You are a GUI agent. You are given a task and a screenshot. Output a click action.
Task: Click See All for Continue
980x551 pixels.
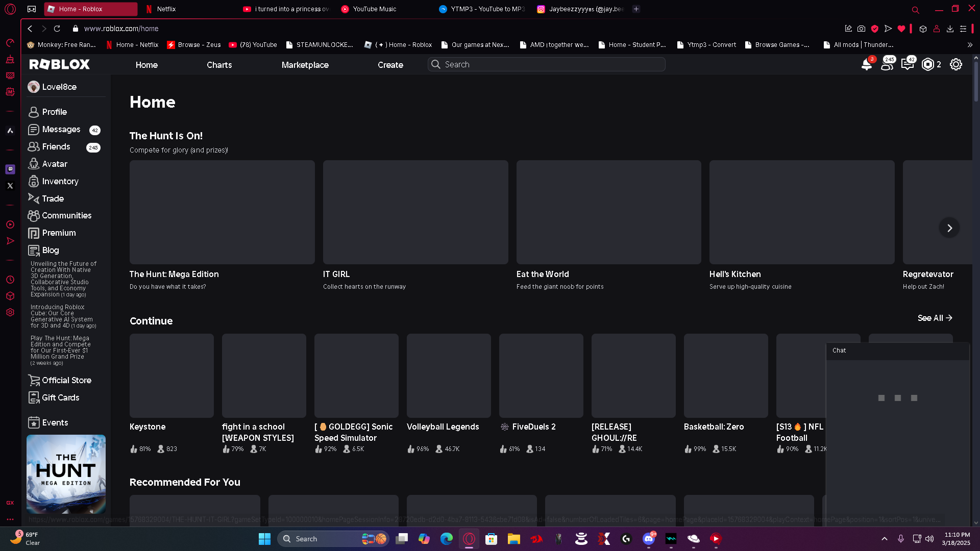pos(935,318)
